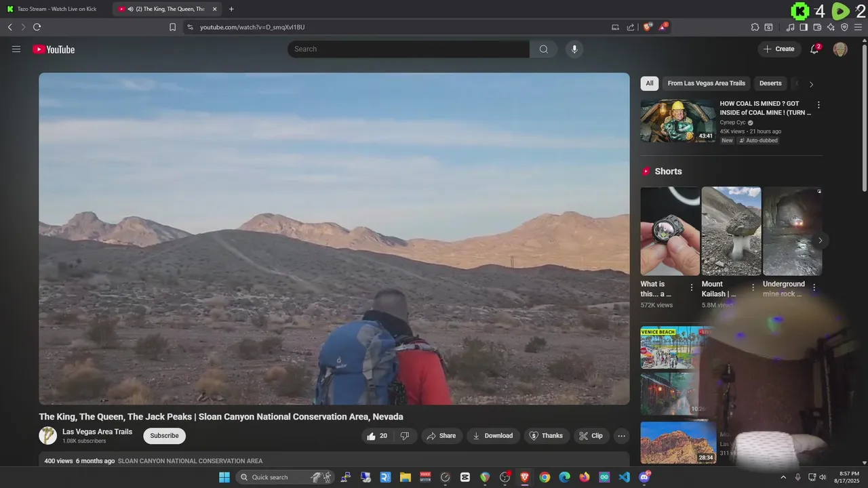
Task: Open more actions ellipsis under video
Action: pos(621,436)
